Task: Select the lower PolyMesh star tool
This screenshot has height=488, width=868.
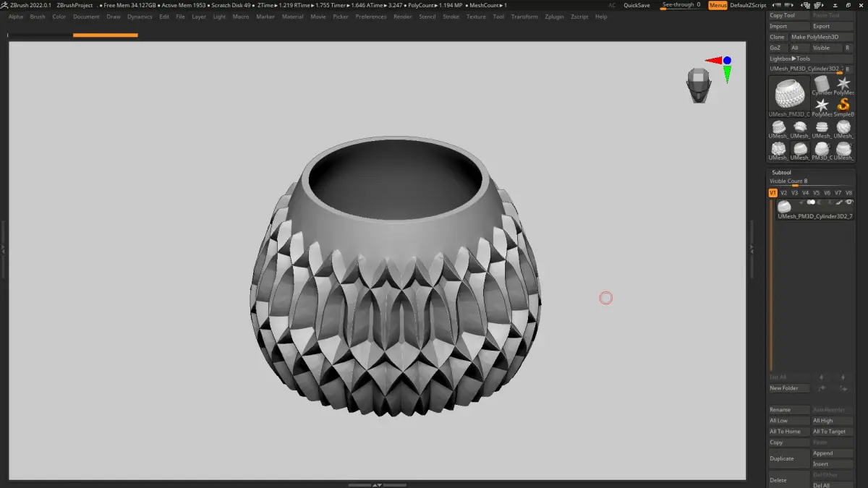Action: [822, 107]
